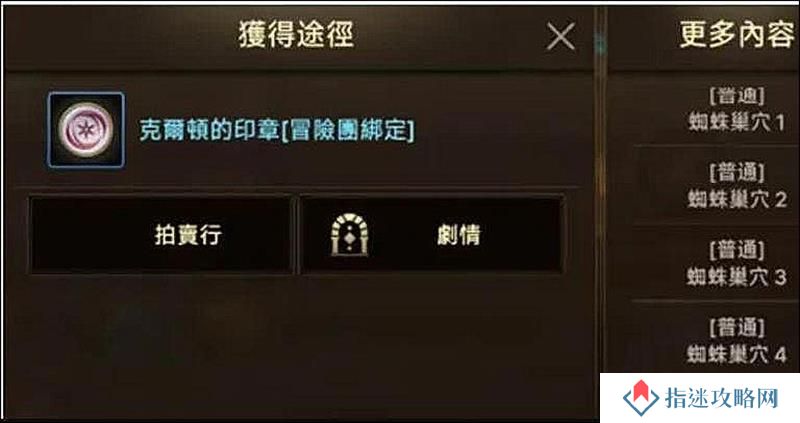
Task: Click the [普通] tag above 蜘蛛巢穴 2
Action: 736,173
